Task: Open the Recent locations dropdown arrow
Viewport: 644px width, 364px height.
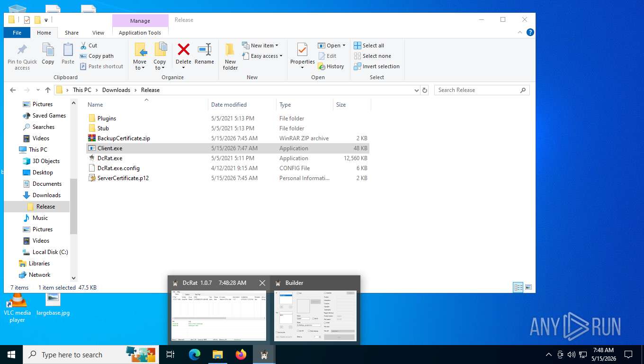Action: (x=37, y=90)
